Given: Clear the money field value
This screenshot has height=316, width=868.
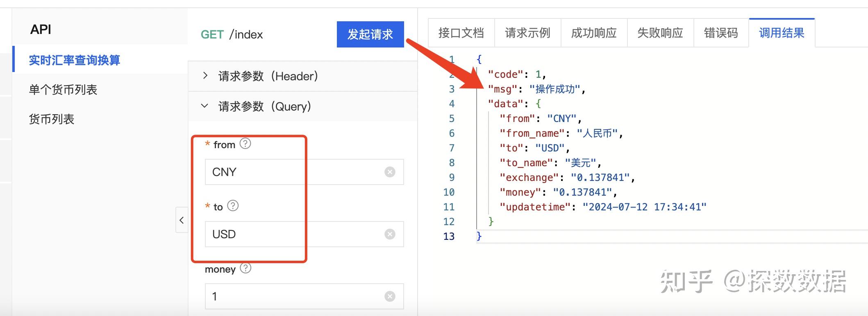Looking at the screenshot, I should (x=390, y=296).
